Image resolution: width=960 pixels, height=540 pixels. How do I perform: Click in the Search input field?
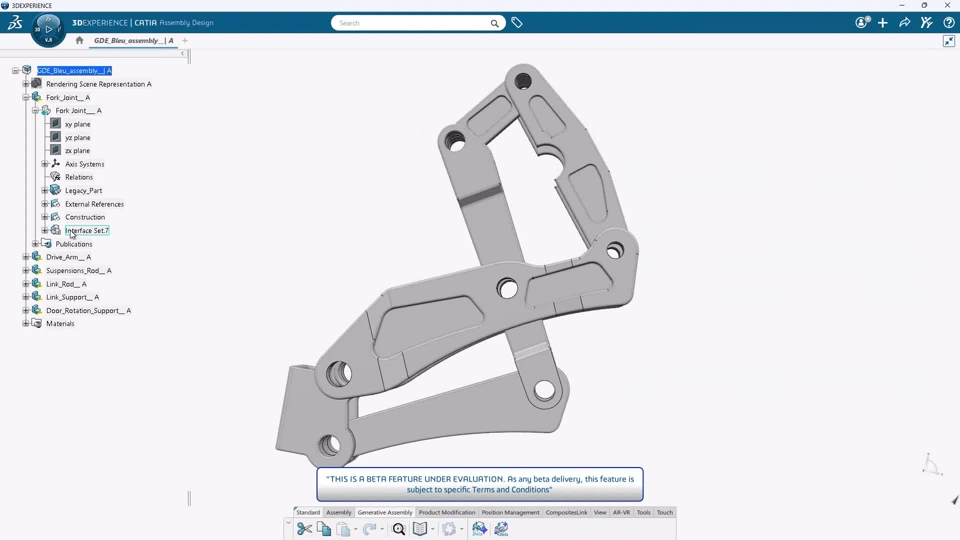410,23
